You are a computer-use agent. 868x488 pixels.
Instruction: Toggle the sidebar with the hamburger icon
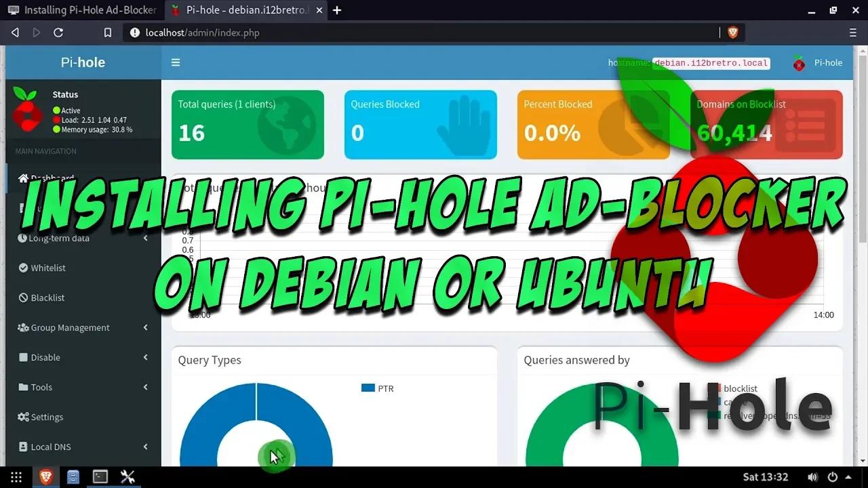[176, 62]
